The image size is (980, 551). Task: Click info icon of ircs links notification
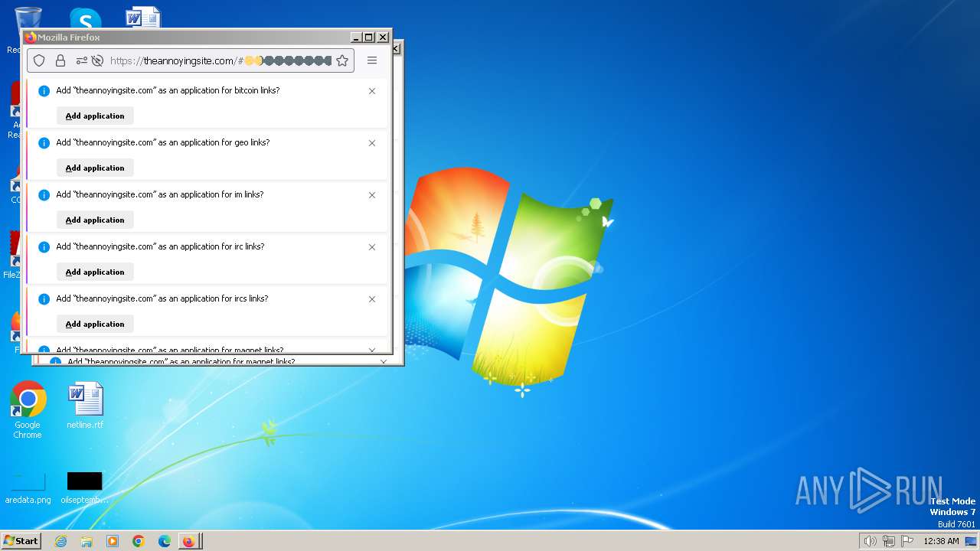44,299
